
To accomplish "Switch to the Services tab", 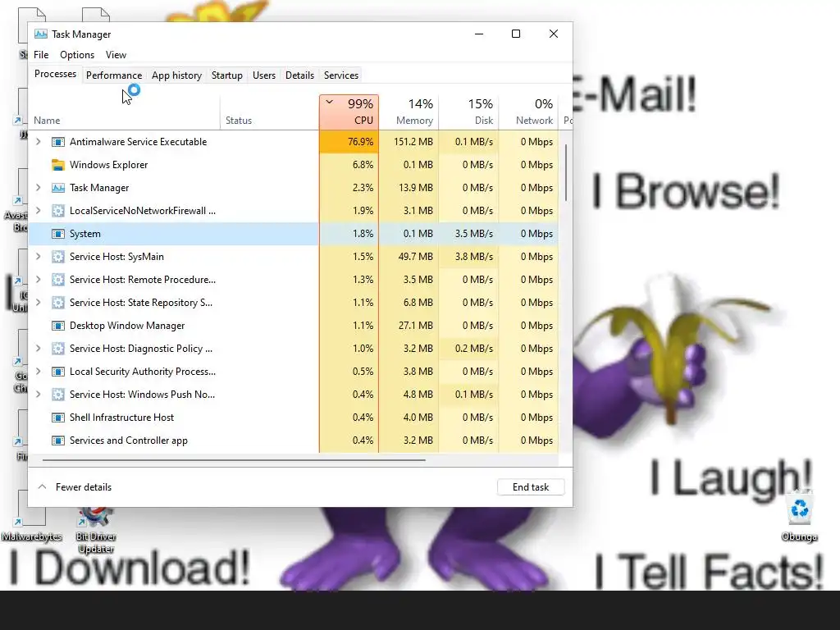I will tap(341, 75).
